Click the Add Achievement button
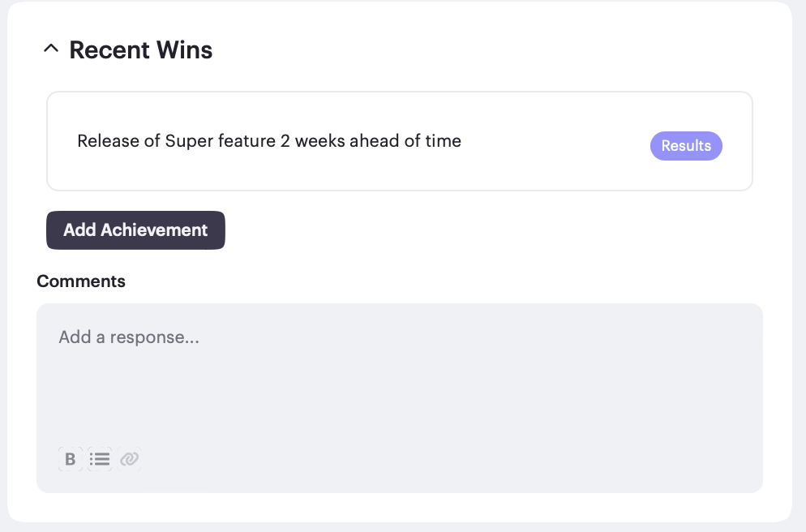The image size is (806, 532). pyautogui.click(x=135, y=230)
